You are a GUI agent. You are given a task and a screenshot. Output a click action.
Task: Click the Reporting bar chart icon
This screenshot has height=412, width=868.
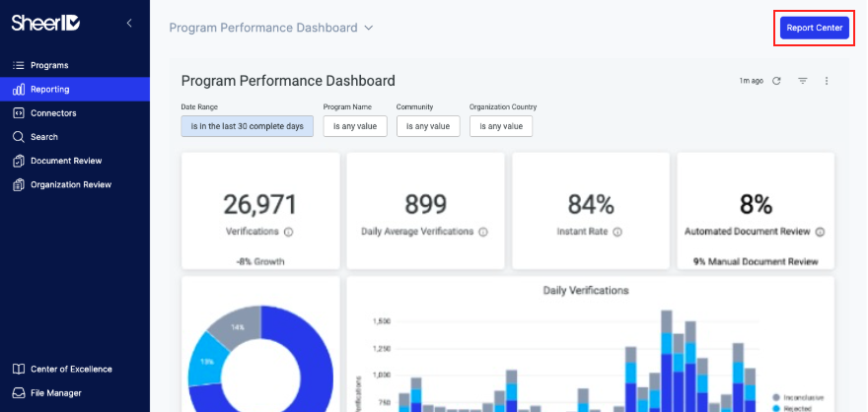tap(19, 89)
